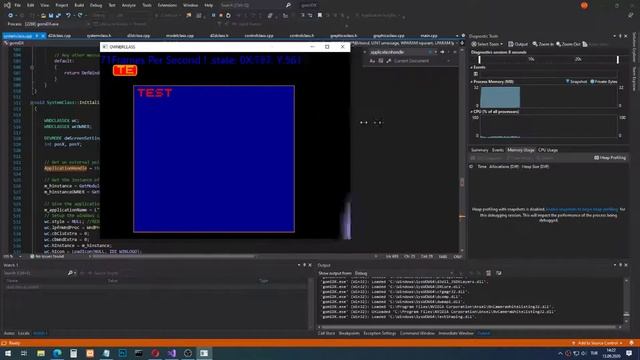Image resolution: width=640 pixels, height=360 pixels.
Task: Click the orange TE button in OWNERCLASS window
Action: click(x=125, y=71)
